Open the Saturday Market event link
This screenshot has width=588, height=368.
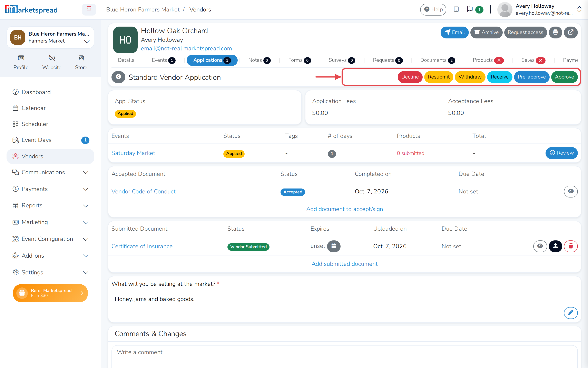pyautogui.click(x=133, y=153)
